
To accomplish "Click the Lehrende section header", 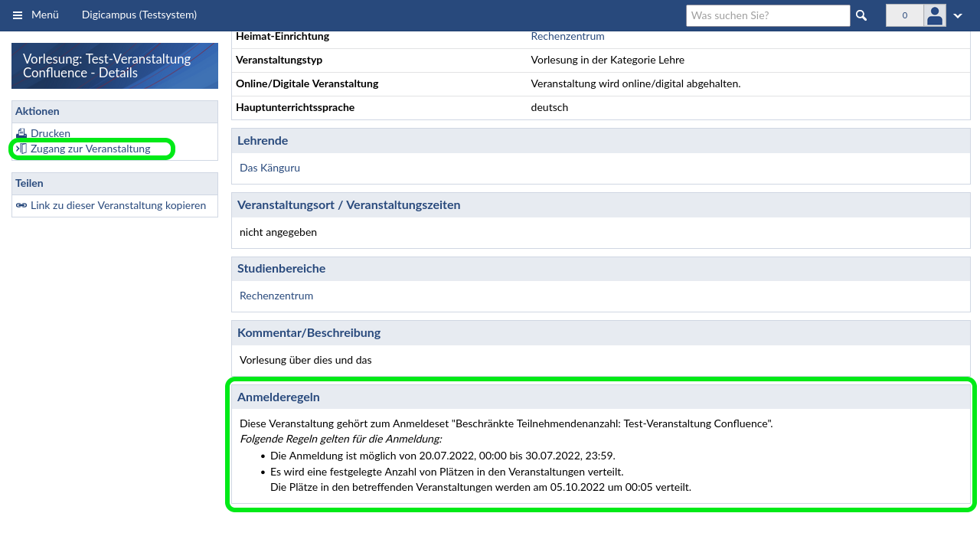I will click(x=263, y=141).
